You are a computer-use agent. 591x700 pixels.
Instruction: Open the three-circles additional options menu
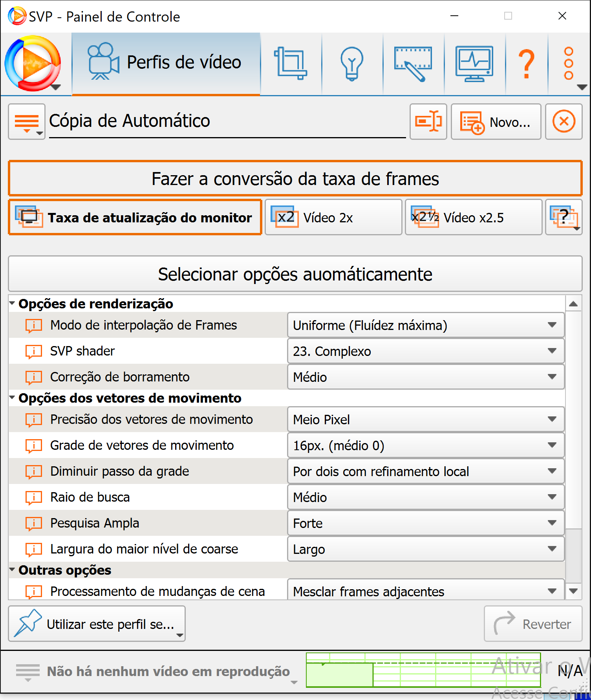(569, 64)
